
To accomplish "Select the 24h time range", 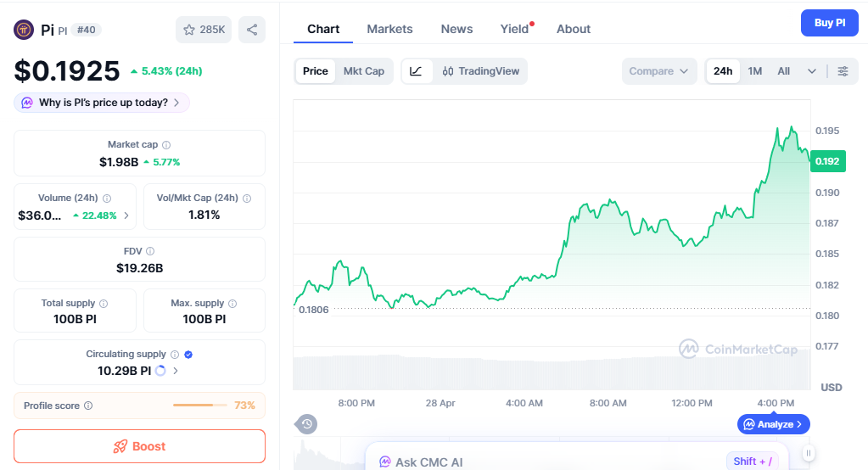I will coord(723,71).
